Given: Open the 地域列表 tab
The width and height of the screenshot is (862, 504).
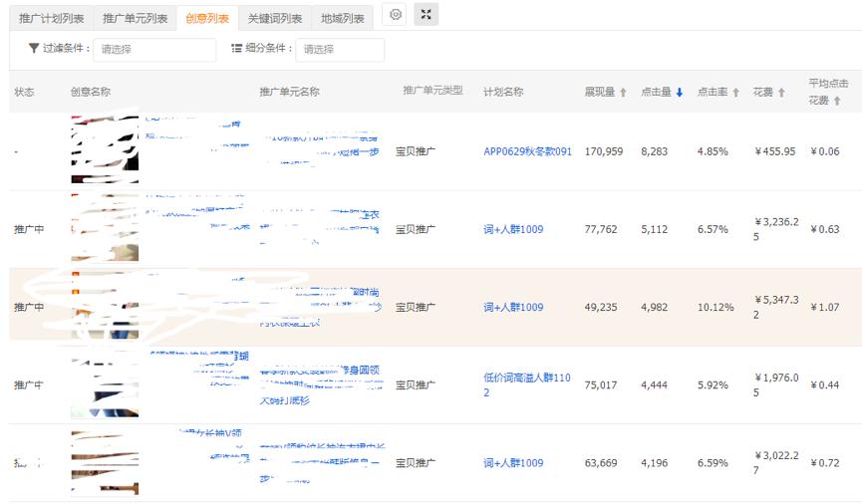Looking at the screenshot, I should pyautogui.click(x=343, y=18).
